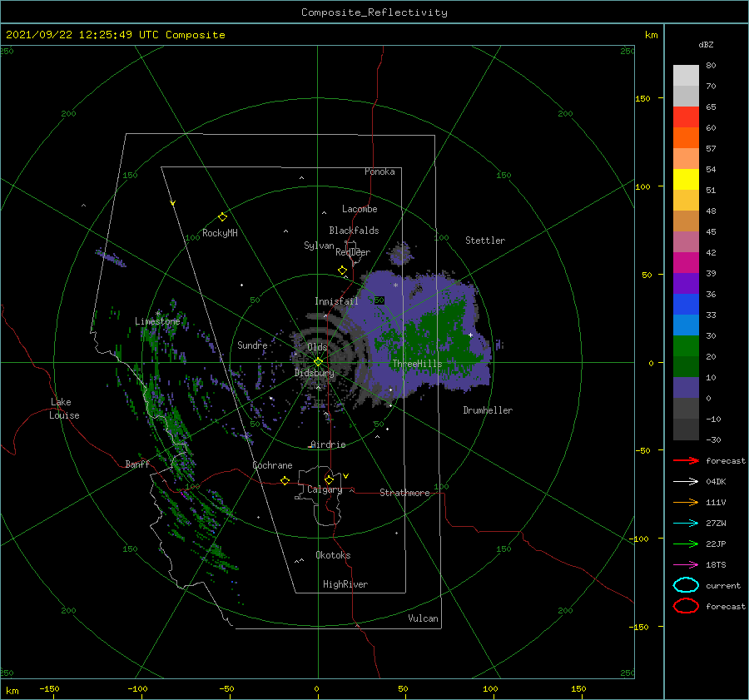Click the yellow radar-site diamond at map center
This screenshot has height=700, width=749.
tap(318, 362)
